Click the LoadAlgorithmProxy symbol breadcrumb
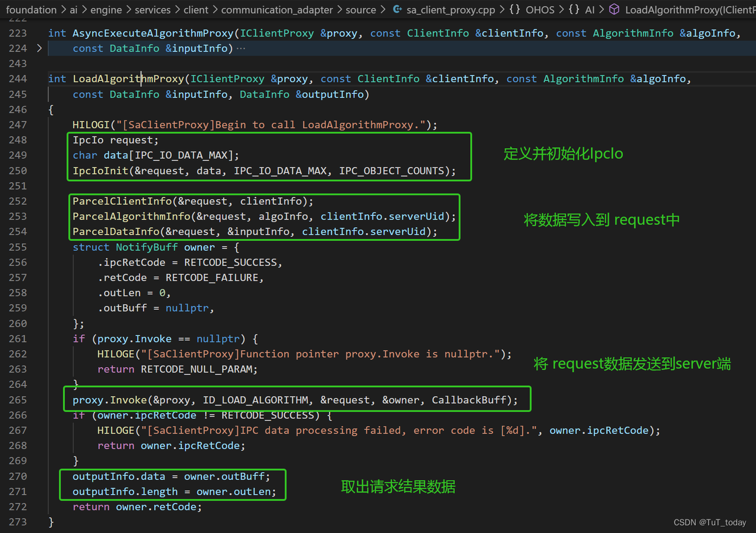 point(690,9)
